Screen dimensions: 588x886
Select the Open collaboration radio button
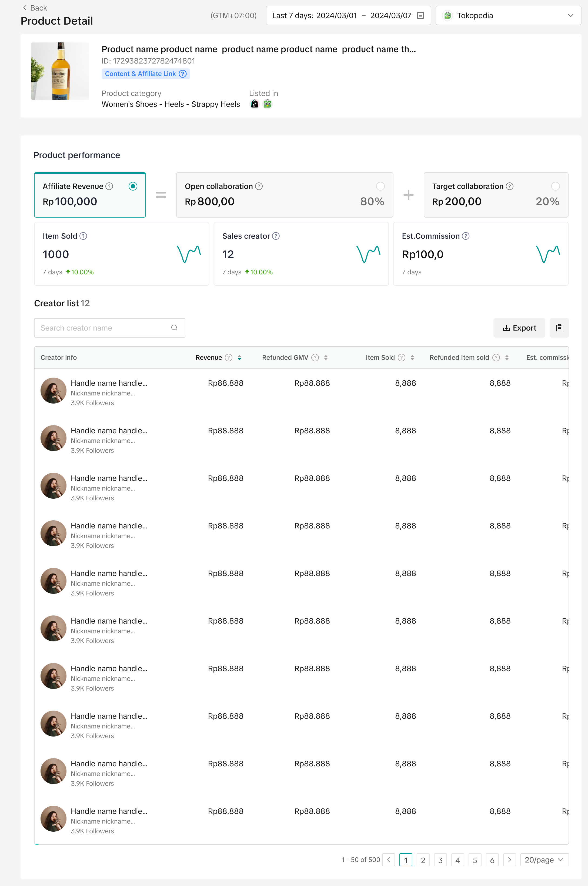(x=380, y=186)
